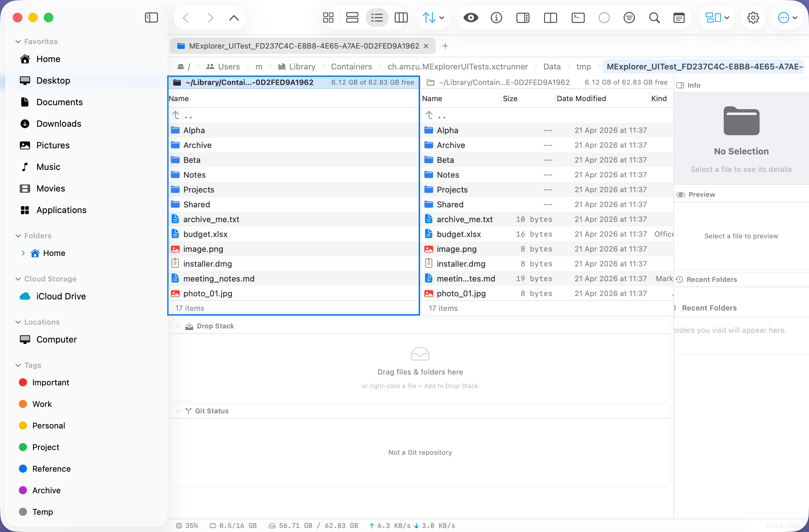Screen dimensions: 809x532
Task: Open the more actions ellipsis dropdown
Action: tap(787, 17)
